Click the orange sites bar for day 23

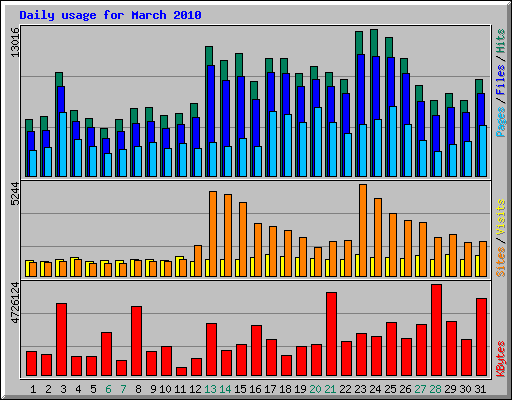[x=363, y=230]
